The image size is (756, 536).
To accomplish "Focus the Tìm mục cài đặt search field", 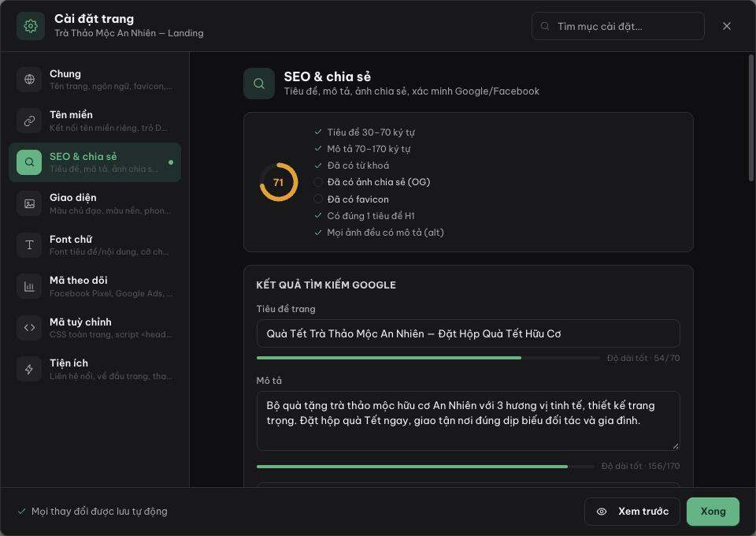I will click(617, 26).
